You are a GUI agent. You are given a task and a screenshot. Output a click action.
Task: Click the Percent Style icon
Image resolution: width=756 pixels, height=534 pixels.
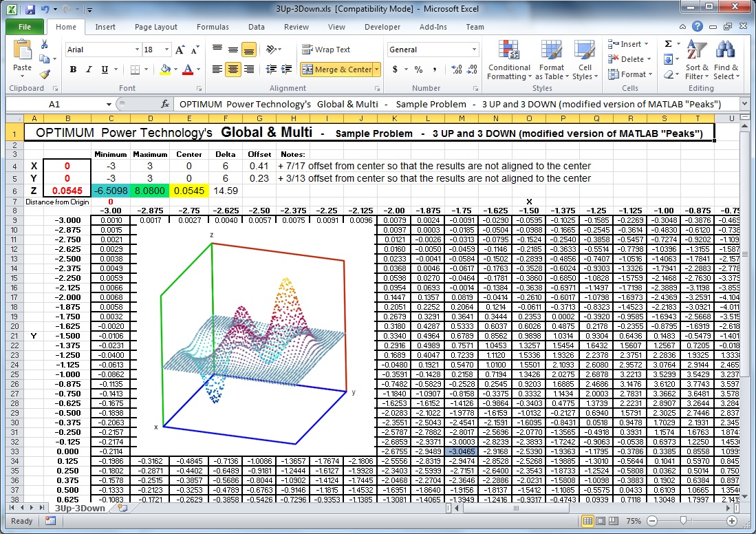418,70
